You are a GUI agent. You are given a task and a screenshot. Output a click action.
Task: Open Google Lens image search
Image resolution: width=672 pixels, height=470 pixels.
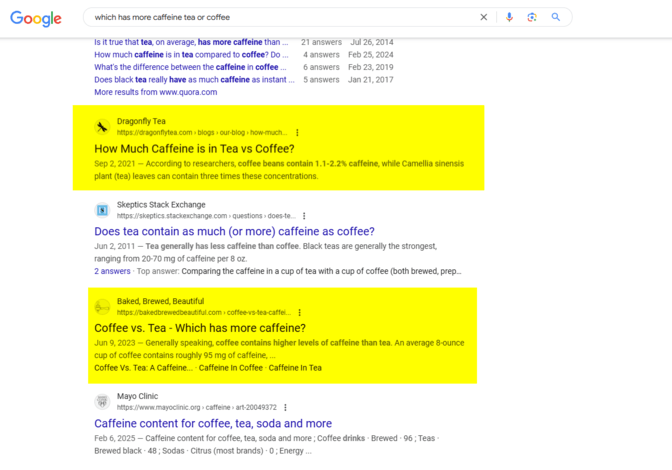[532, 17]
